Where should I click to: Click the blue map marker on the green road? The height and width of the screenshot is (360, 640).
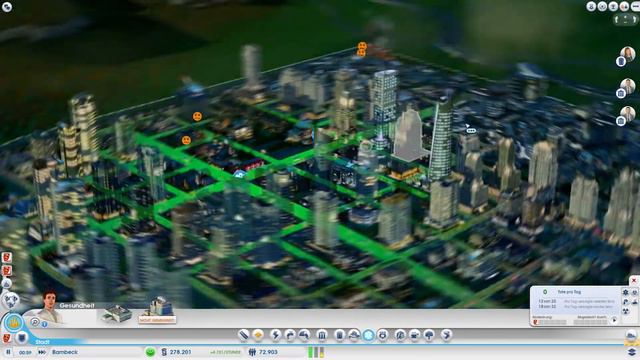point(240,175)
